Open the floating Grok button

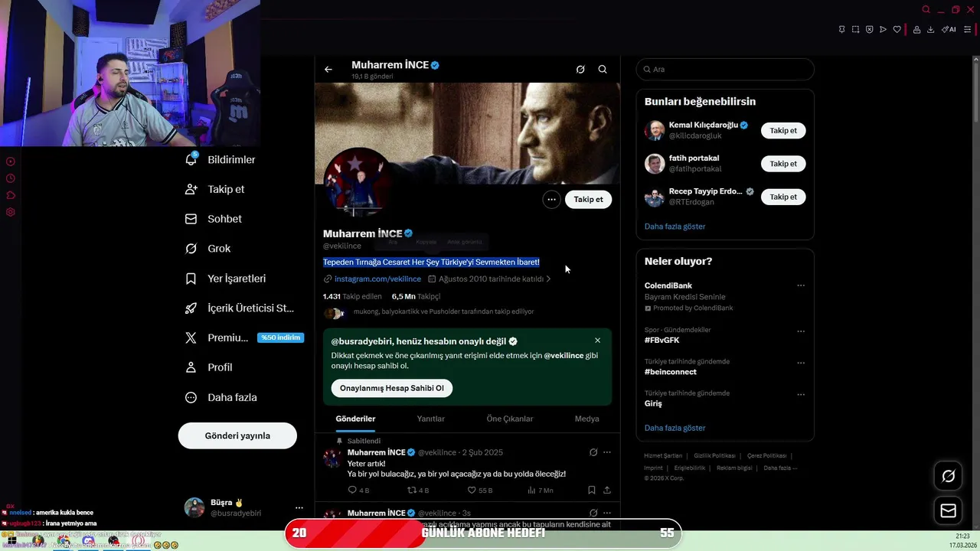point(949,476)
